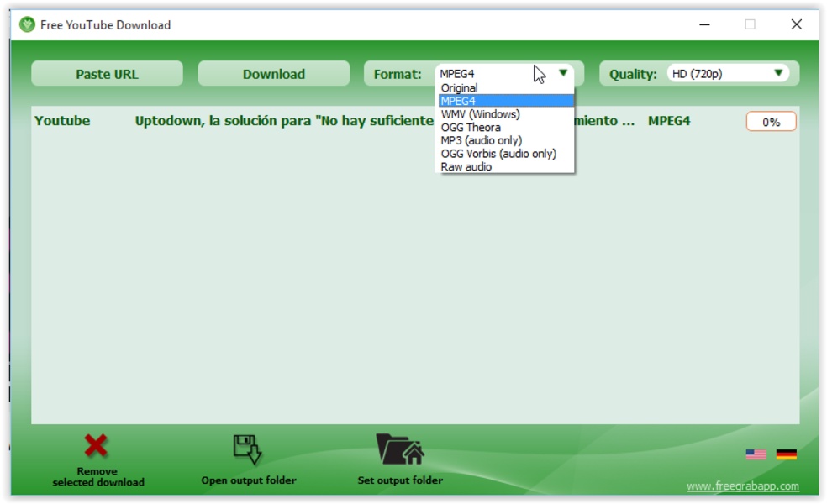This screenshot has width=827, height=504.
Task: Click the Free YouTube Download app logo
Action: coord(27,24)
